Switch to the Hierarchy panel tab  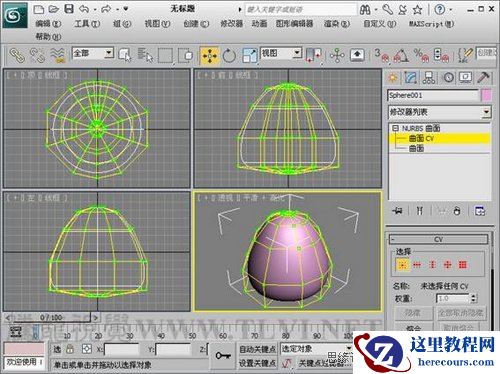point(429,78)
